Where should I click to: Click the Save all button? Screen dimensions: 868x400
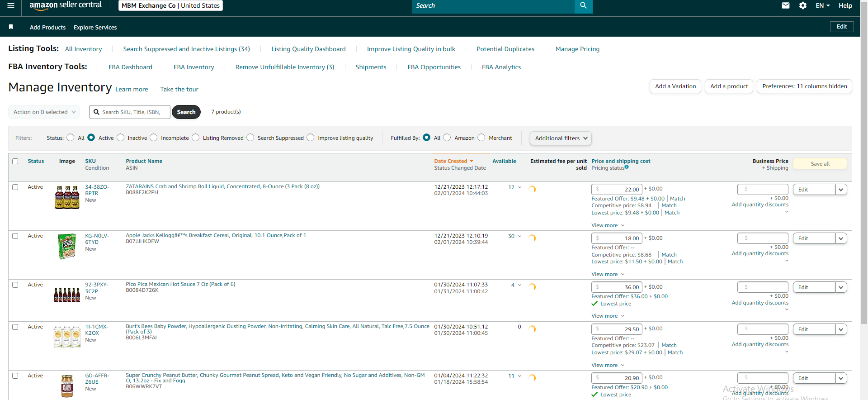pyautogui.click(x=820, y=164)
